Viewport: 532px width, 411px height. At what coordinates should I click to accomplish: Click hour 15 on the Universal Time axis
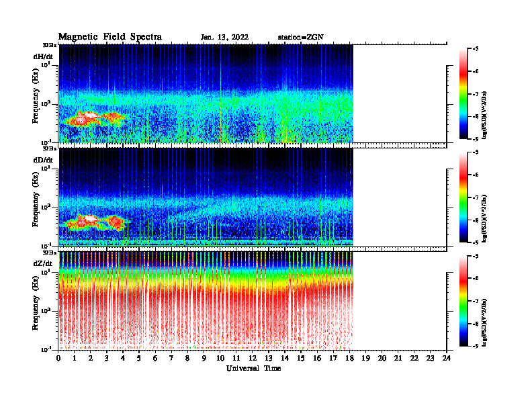click(x=301, y=359)
